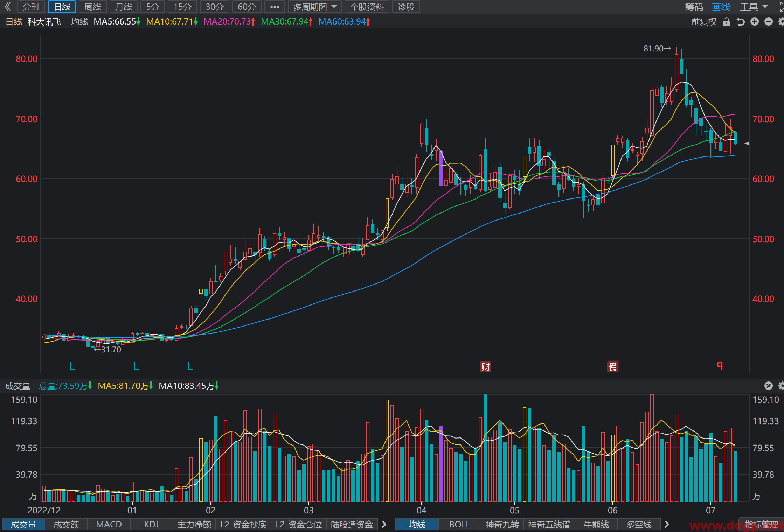
Task: Open the 多周期图 dropdown
Action: (314, 7)
